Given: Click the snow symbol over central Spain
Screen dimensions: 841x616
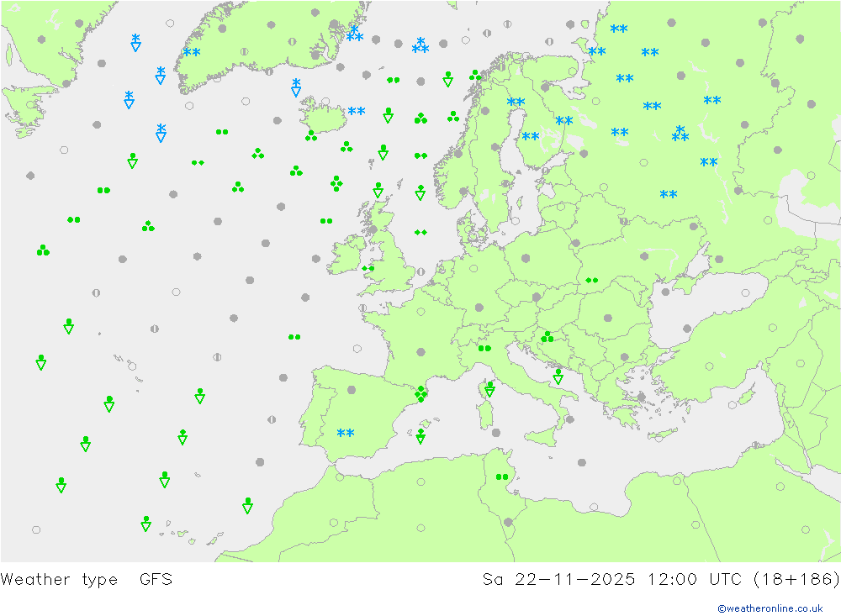Looking at the screenshot, I should coord(346,433).
